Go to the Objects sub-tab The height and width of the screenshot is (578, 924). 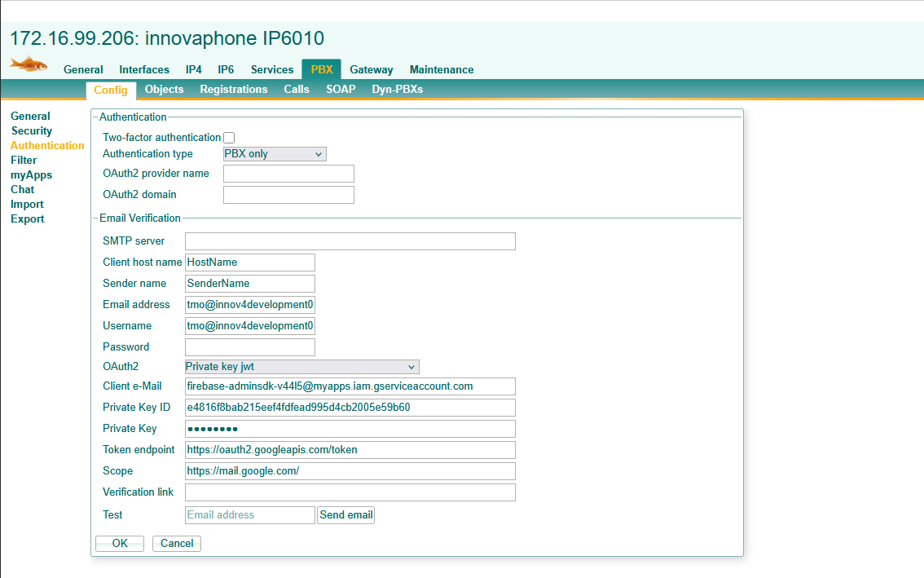coord(164,90)
